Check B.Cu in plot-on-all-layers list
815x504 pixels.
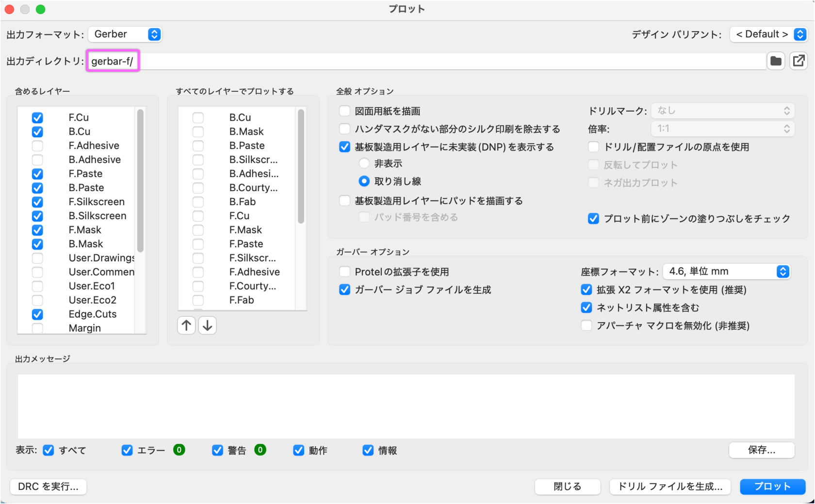click(198, 118)
